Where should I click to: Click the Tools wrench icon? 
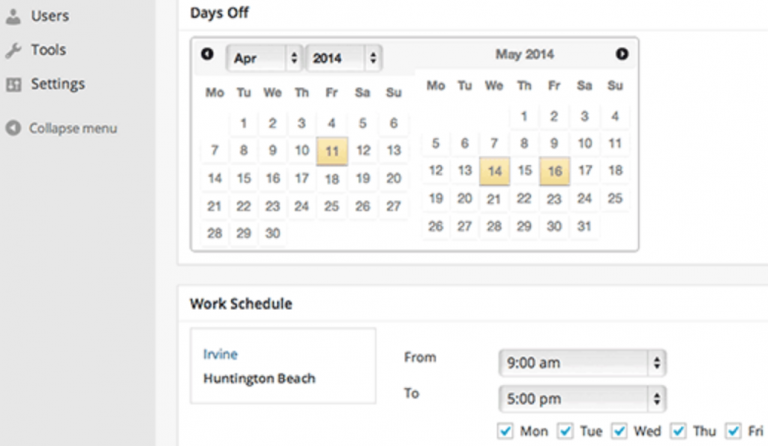click(x=13, y=50)
